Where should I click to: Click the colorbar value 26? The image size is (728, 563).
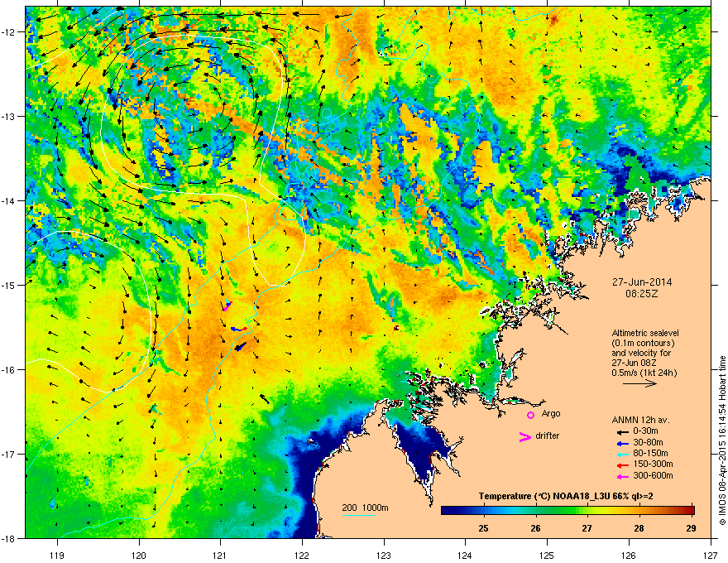tap(535, 528)
